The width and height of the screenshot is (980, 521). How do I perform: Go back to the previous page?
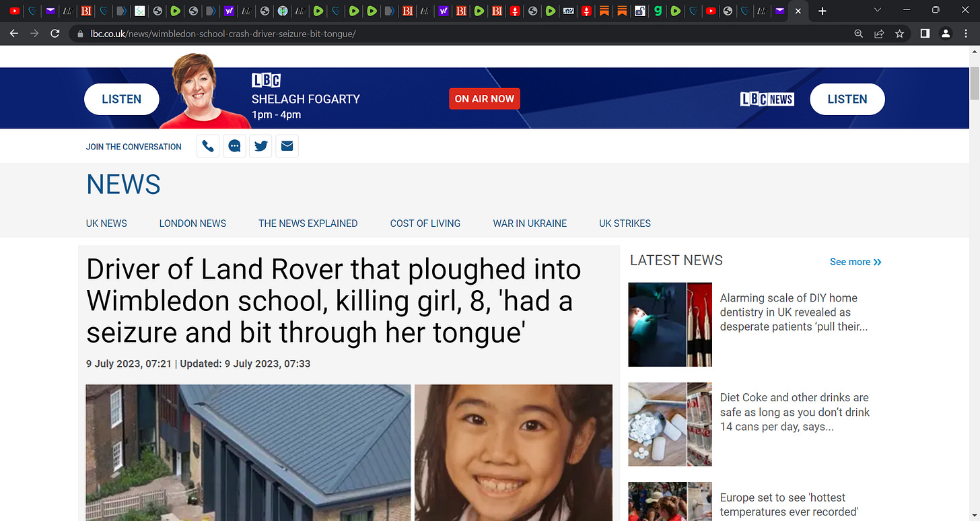[14, 33]
